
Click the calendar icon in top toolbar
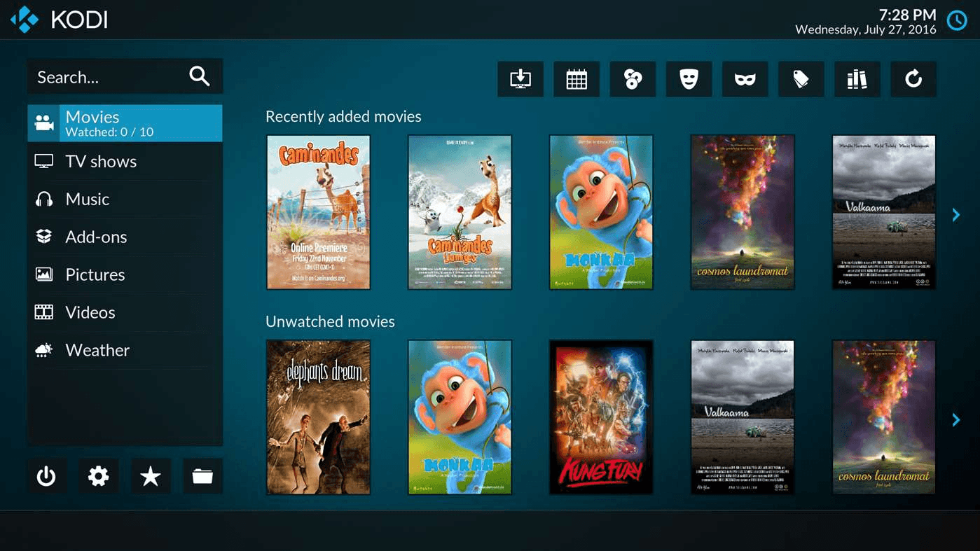click(577, 79)
